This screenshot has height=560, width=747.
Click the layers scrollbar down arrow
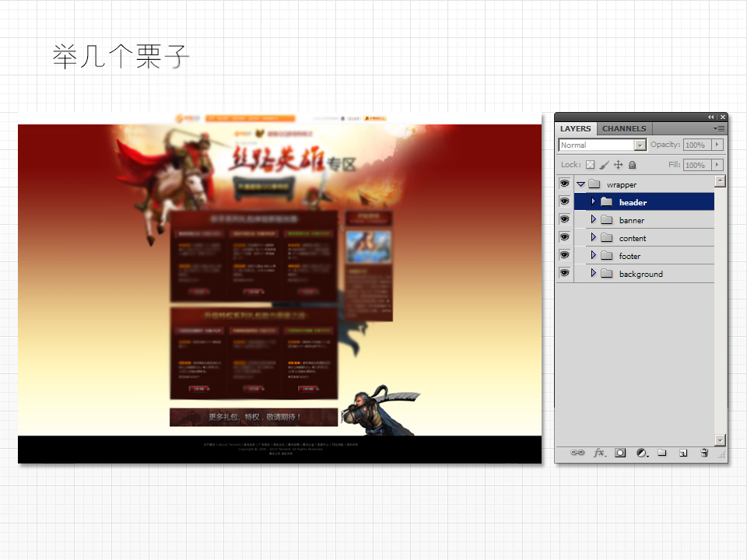click(x=721, y=440)
